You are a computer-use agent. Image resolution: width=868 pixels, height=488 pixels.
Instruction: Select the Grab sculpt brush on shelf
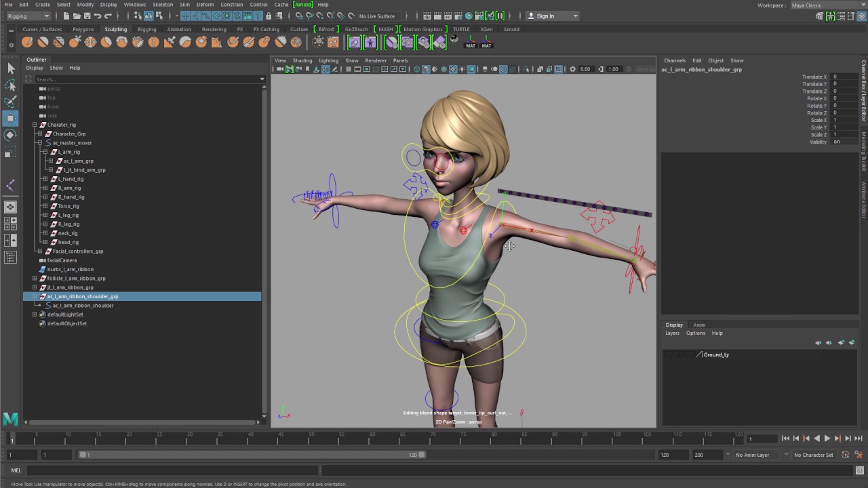tap(75, 42)
